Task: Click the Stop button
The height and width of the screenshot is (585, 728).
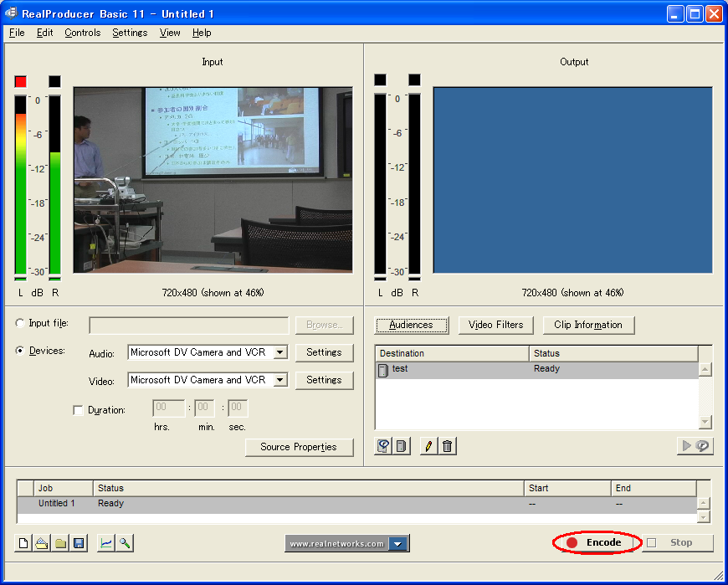Action: pyautogui.click(x=678, y=543)
